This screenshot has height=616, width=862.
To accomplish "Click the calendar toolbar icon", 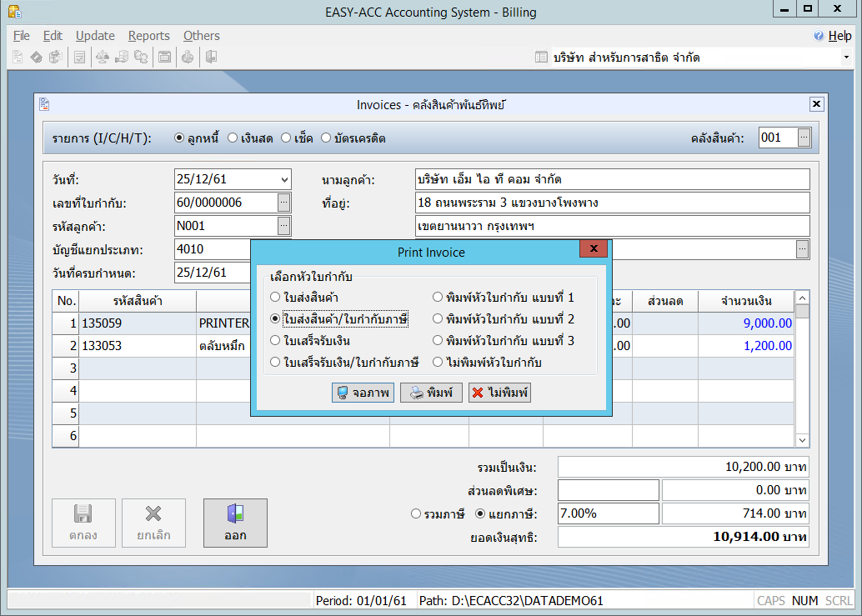I will [165, 58].
